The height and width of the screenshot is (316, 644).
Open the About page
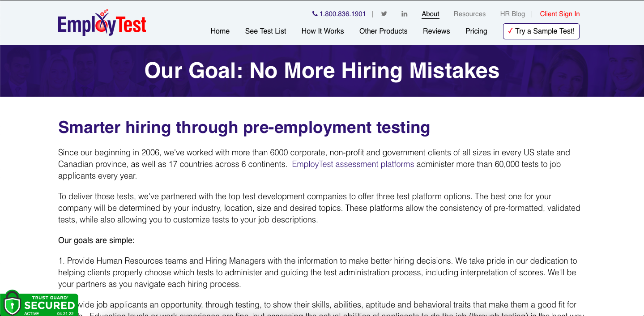pyautogui.click(x=430, y=14)
